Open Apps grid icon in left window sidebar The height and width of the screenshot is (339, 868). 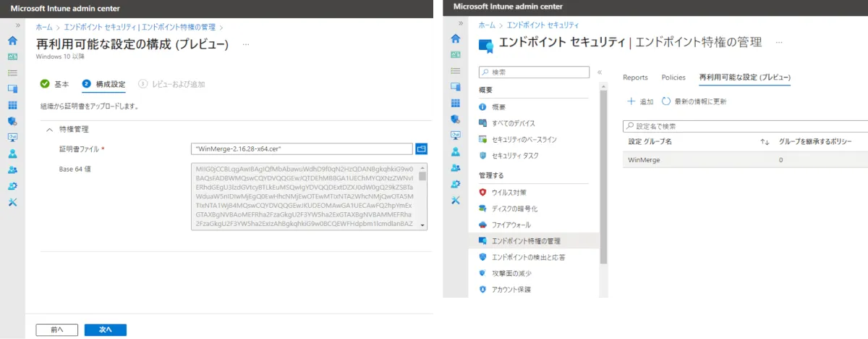pyautogui.click(x=12, y=105)
